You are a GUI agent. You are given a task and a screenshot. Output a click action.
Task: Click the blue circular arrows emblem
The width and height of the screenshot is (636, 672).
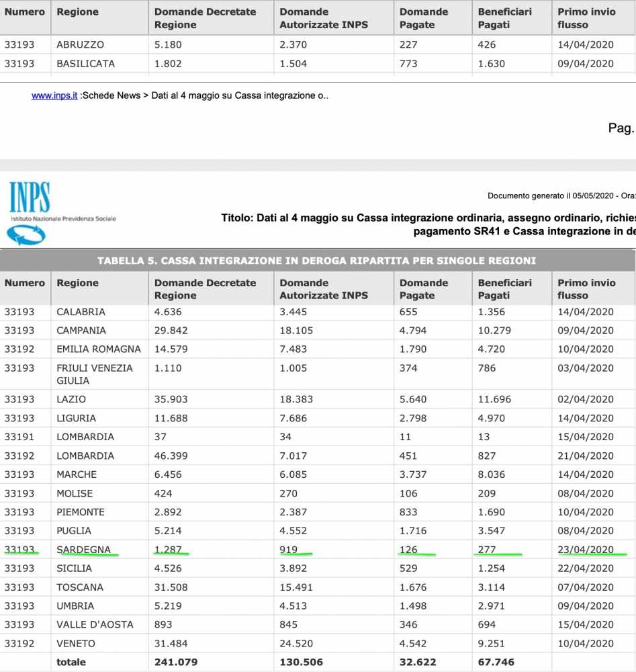click(x=26, y=234)
